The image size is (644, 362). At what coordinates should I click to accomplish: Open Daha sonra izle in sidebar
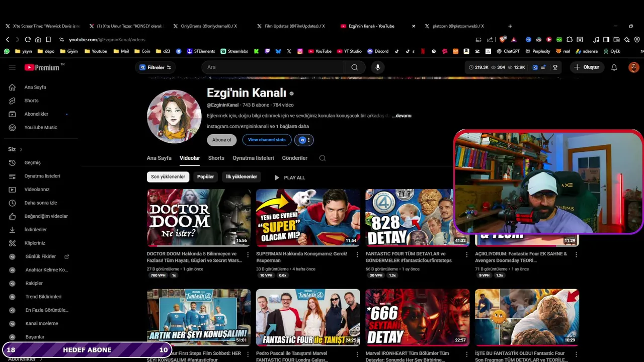pyautogui.click(x=40, y=203)
